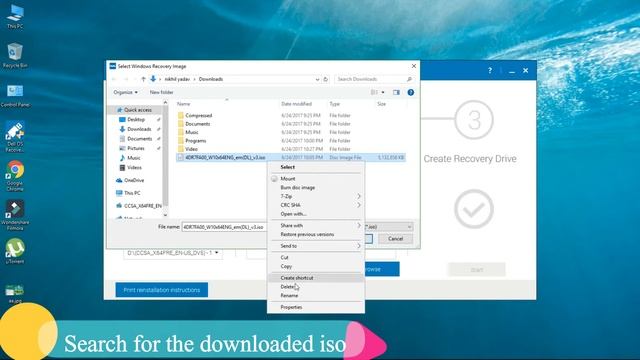This screenshot has width=640, height=360.
Task: Choose Copy from the context menu
Action: pyautogui.click(x=316, y=266)
